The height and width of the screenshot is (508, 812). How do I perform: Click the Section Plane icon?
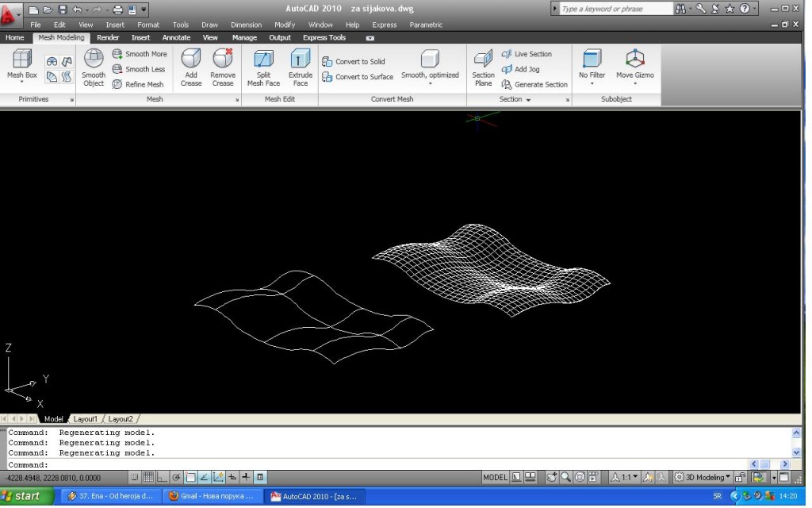[x=483, y=67]
